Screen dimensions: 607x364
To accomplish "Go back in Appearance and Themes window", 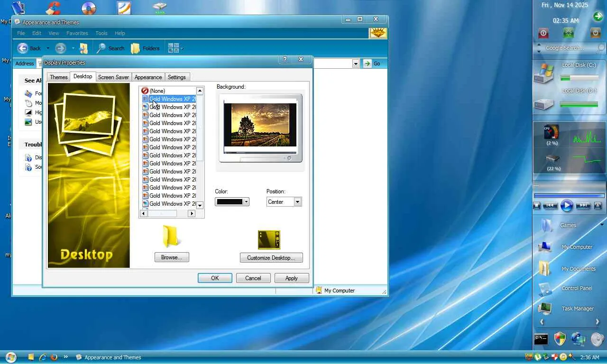I will pos(29,48).
